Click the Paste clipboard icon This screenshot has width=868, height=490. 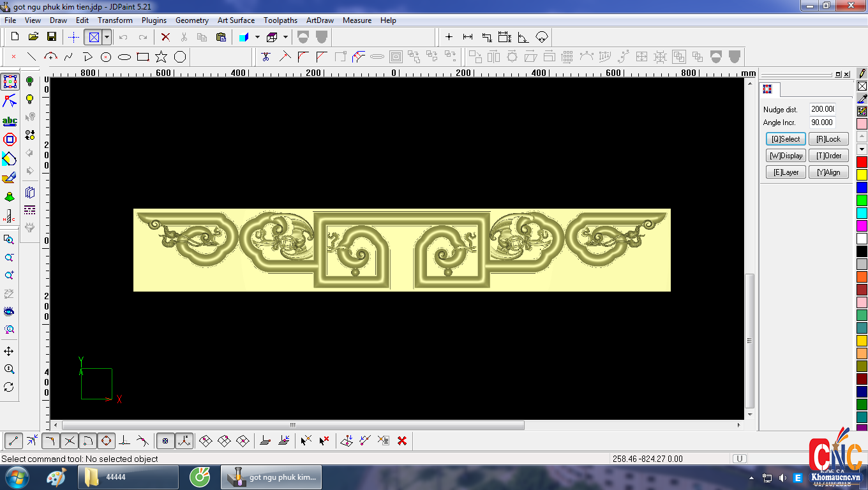(x=221, y=37)
